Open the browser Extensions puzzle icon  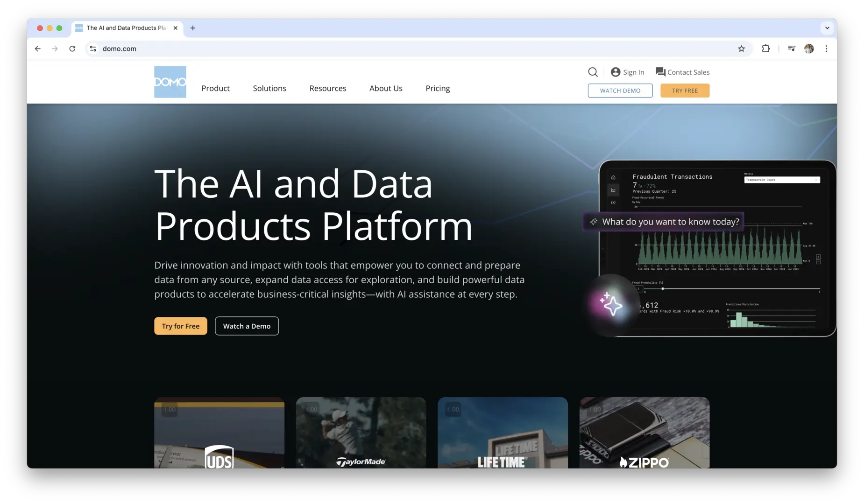766,49
